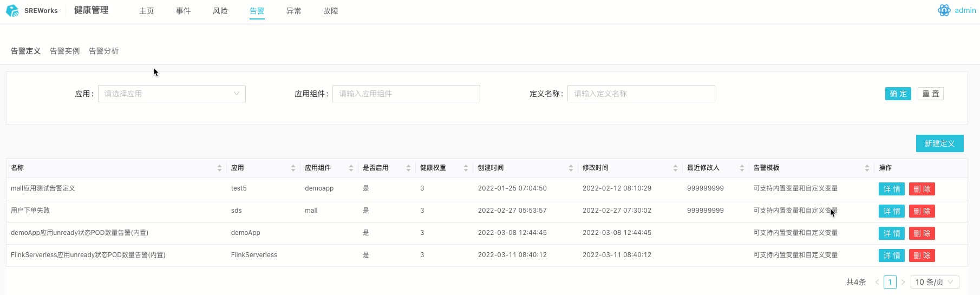980x295 pixels.
Task: Select page 1 in pagination
Action: tap(890, 282)
